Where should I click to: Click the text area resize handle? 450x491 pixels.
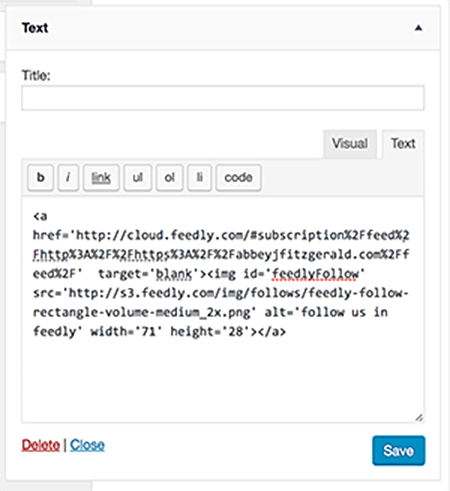pyautogui.click(x=419, y=418)
